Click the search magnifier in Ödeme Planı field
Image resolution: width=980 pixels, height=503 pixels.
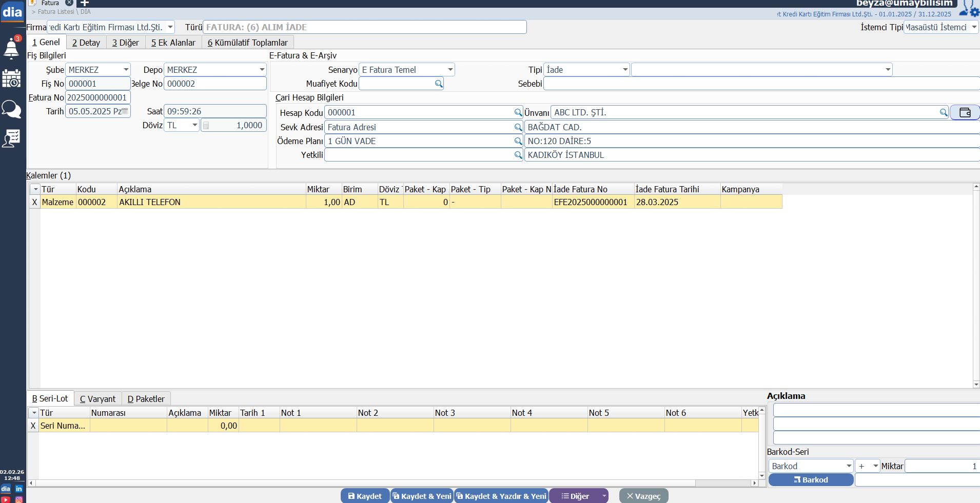point(518,141)
